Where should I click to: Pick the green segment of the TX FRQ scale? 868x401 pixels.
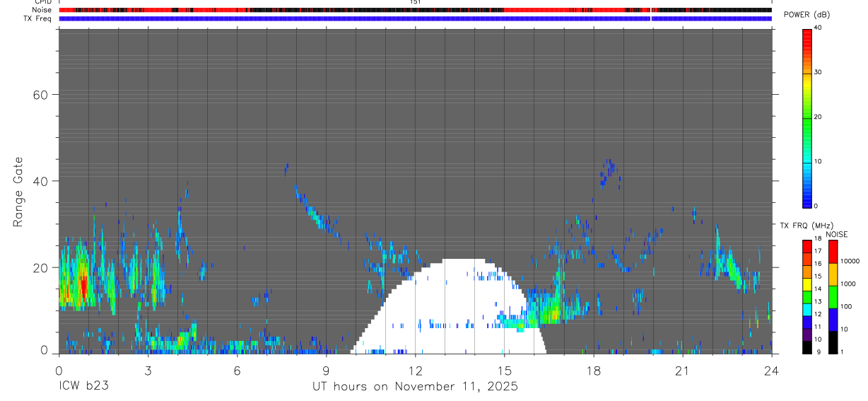807,297
